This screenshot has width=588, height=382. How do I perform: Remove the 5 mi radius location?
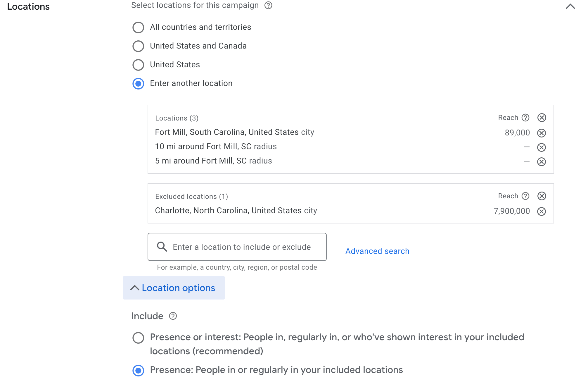click(x=542, y=162)
